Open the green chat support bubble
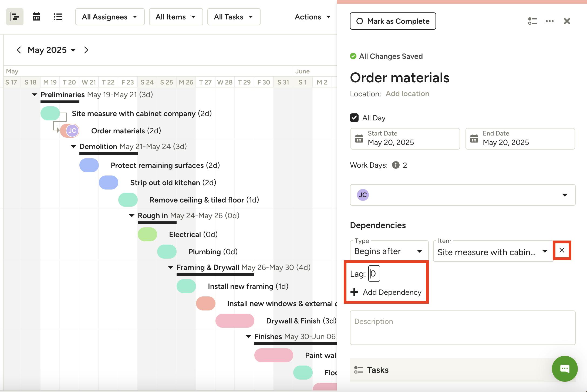The width and height of the screenshot is (587, 392). [x=565, y=369]
